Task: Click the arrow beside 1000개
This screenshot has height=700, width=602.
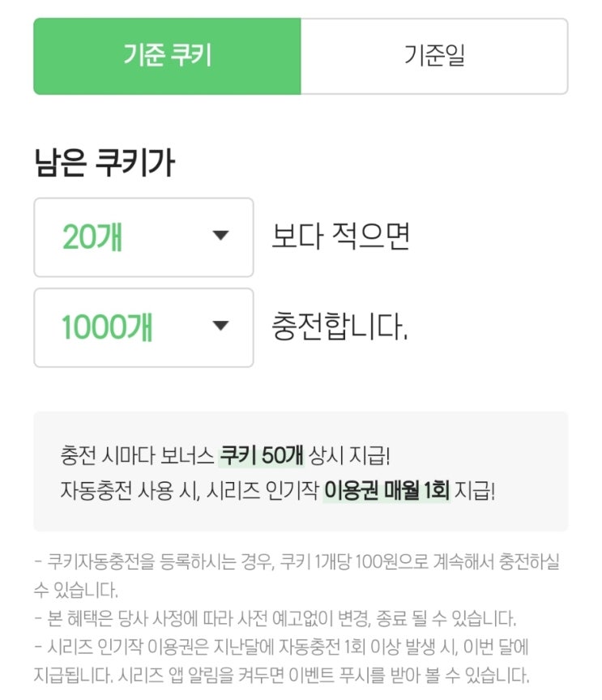Action: (x=220, y=327)
